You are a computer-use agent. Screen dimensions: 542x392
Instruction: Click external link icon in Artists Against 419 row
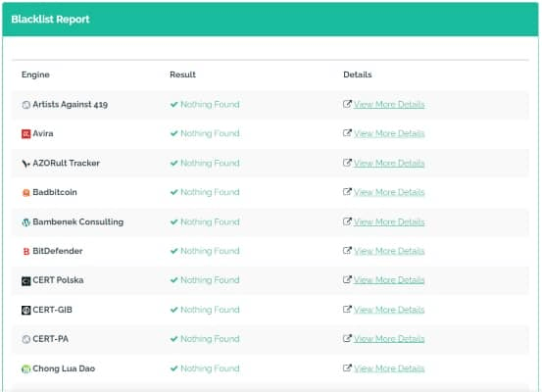tap(347, 104)
